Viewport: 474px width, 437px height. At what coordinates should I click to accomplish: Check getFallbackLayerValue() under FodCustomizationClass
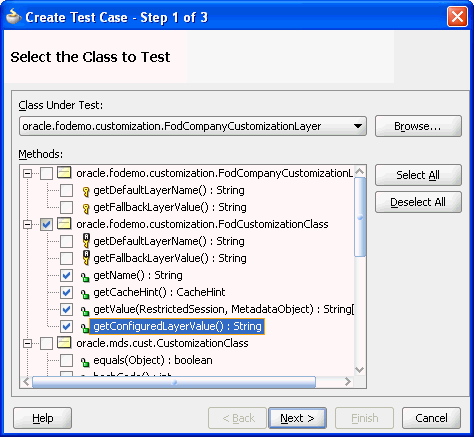click(66, 258)
